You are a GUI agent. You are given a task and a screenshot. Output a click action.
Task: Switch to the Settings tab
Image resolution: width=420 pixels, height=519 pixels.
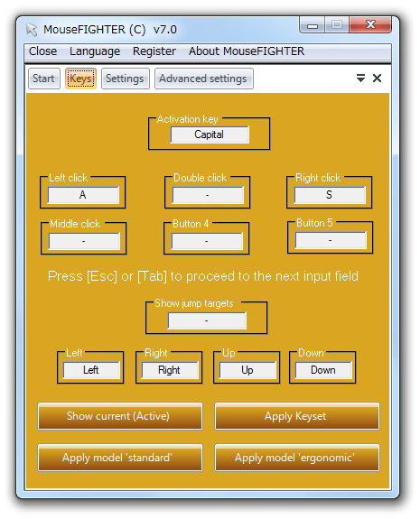pos(125,79)
